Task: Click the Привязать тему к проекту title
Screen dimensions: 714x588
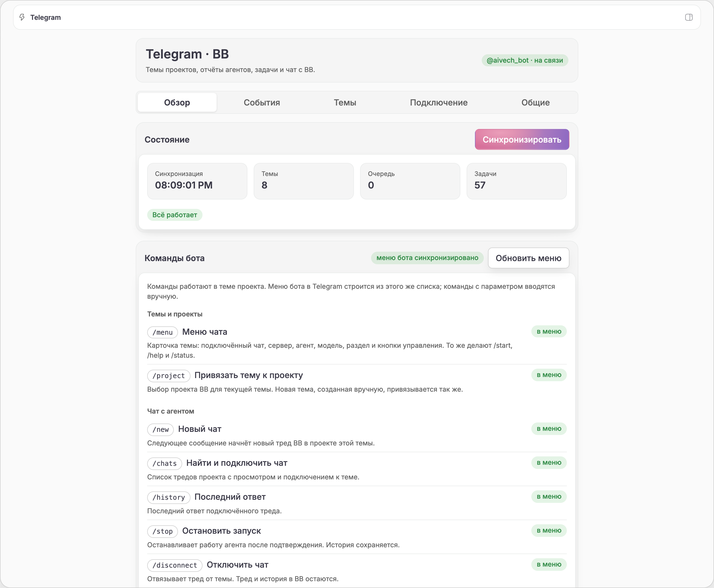Action: [248, 375]
